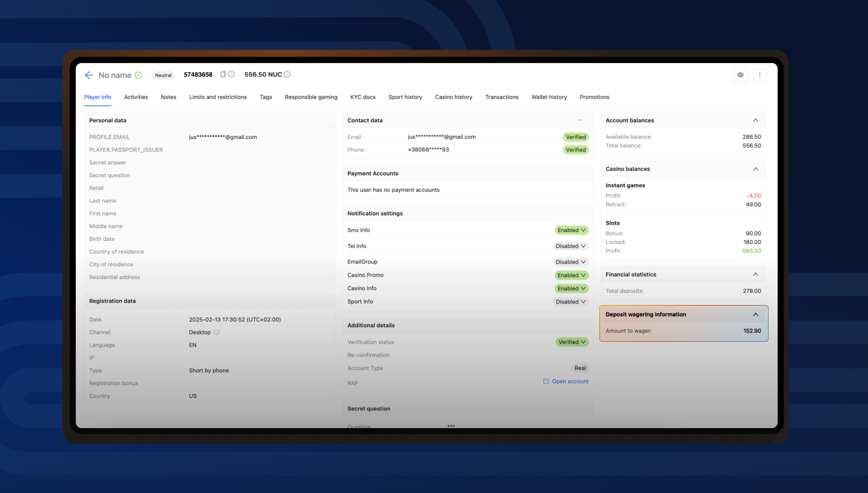Screen dimensions: 868x493
Task: Toggle Sport Info Disabled setting
Action: 570,302
